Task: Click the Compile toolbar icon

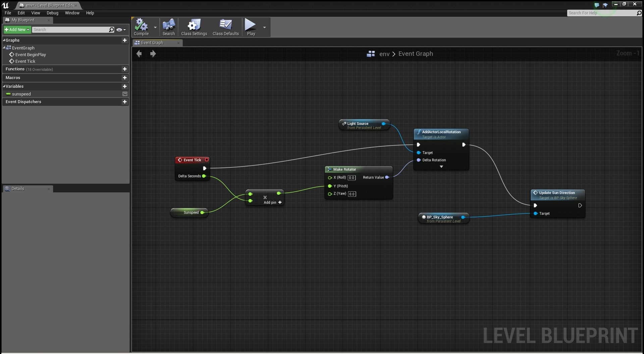Action: pos(141,27)
